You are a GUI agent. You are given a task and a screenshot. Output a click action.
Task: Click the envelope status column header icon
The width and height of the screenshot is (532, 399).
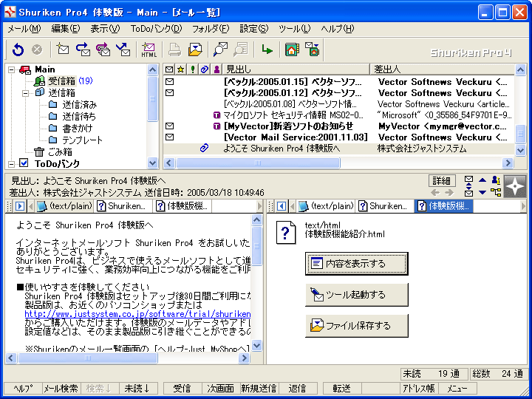pos(169,69)
